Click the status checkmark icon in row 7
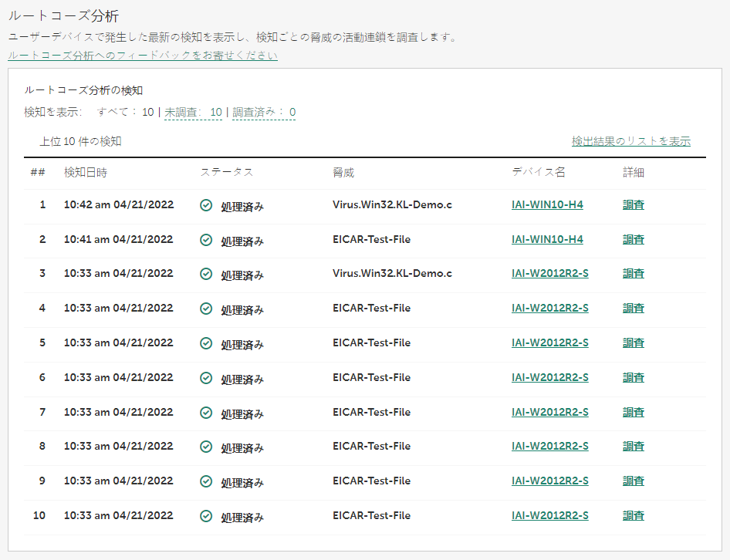 [x=206, y=413]
